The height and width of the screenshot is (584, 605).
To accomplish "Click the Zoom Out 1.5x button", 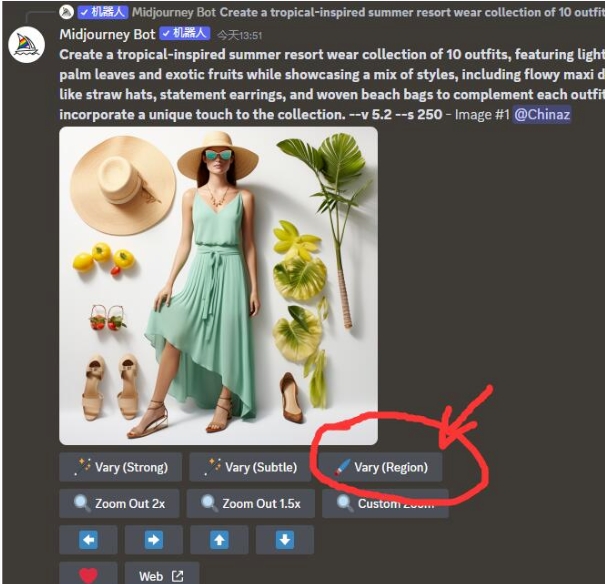I will tap(251, 503).
